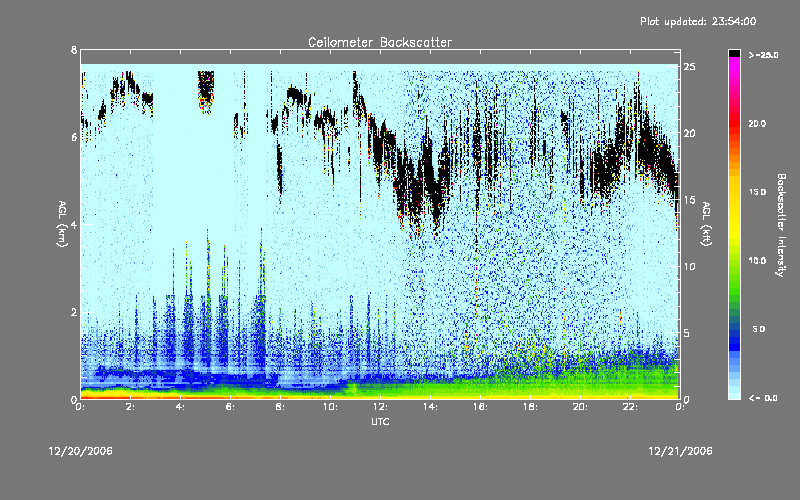Click the "20" tick on the kft axis
The image size is (800, 500).
(x=690, y=133)
